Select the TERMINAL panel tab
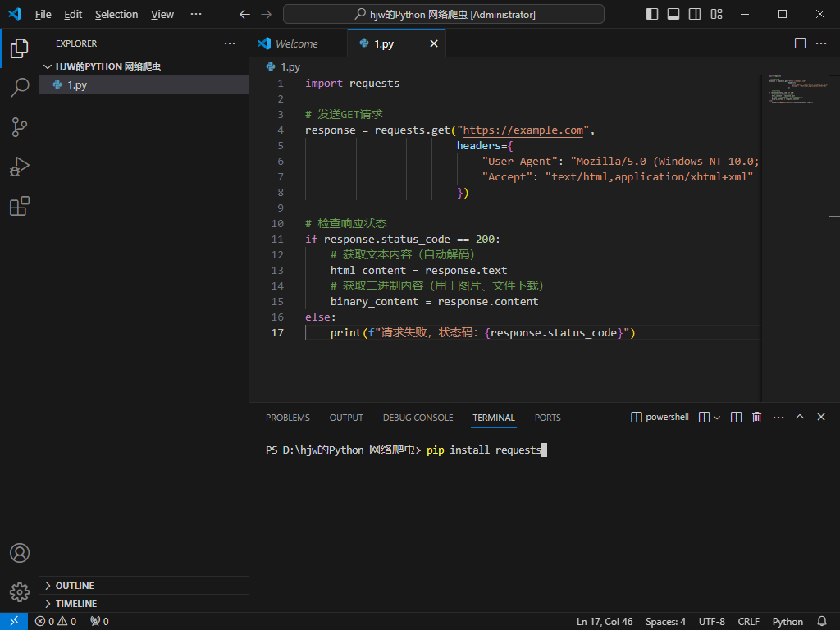840x630 pixels. coord(493,418)
